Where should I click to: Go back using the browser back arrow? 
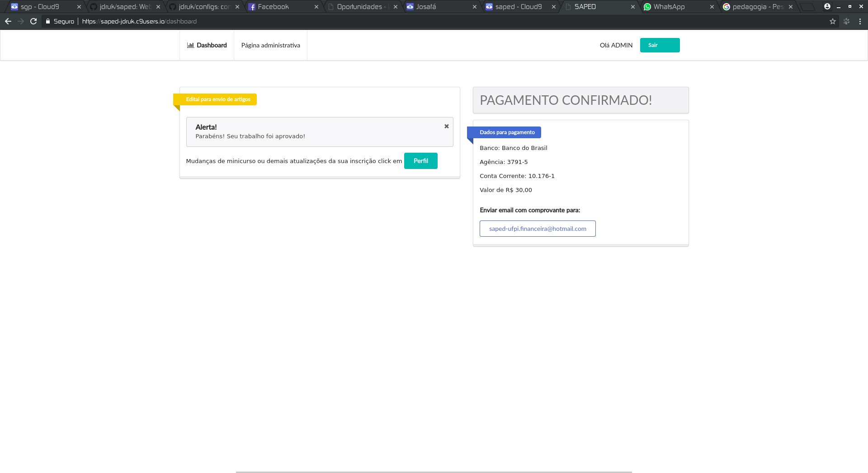(x=8, y=21)
